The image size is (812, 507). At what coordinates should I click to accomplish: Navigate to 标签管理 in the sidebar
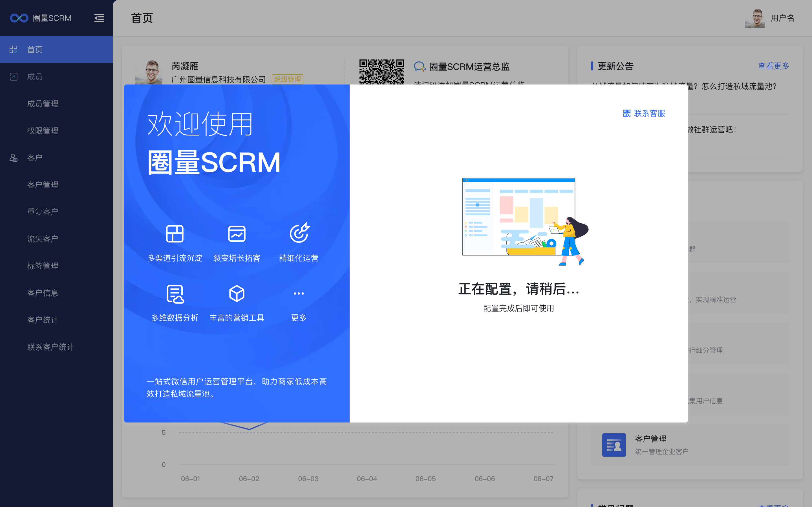click(x=43, y=266)
